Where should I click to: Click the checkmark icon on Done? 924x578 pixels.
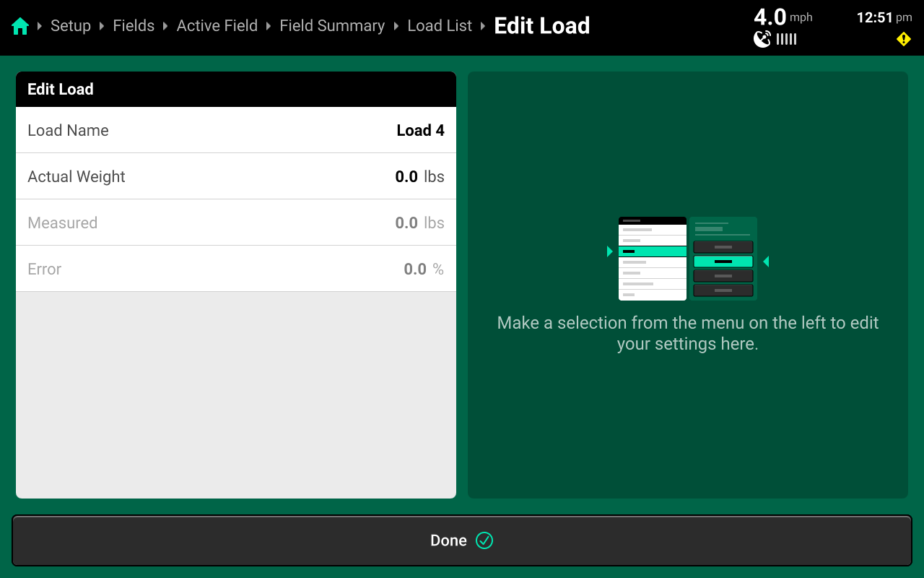point(484,540)
